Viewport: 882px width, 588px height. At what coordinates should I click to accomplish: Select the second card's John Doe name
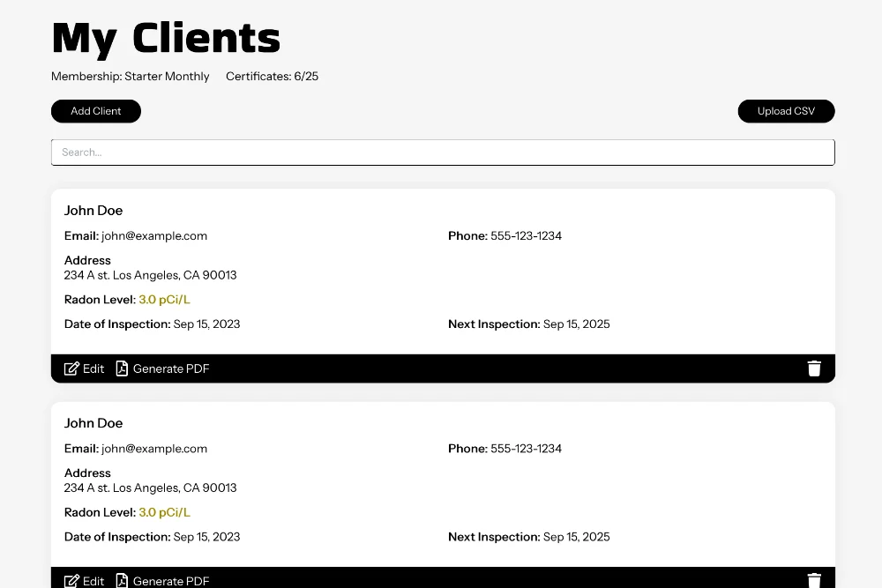(x=93, y=423)
